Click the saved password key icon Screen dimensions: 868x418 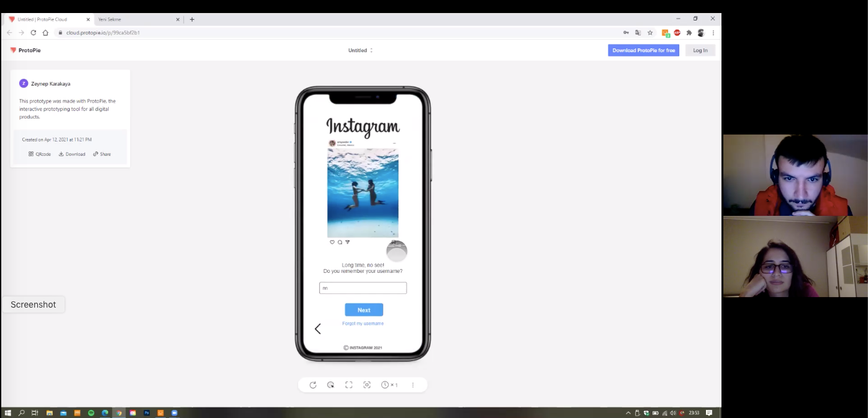coord(626,33)
